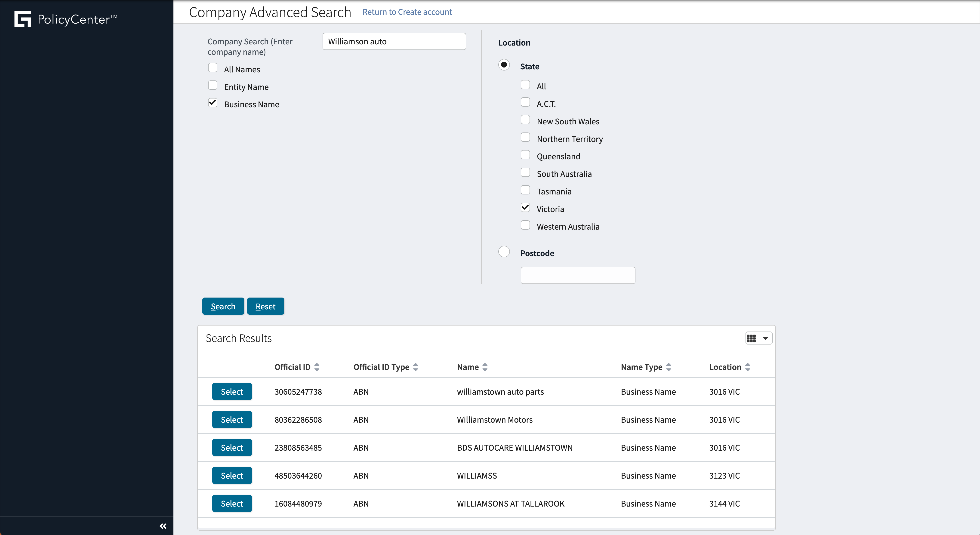The height and width of the screenshot is (535, 980).
Task: Collapse the sidebar with double-chevron icon
Action: [x=163, y=526]
